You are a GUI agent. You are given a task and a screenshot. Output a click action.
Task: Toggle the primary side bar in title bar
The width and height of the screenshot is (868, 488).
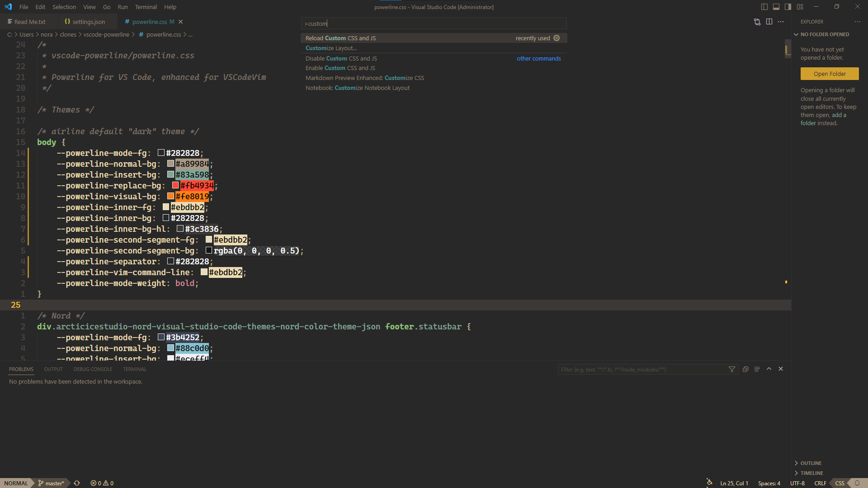click(x=764, y=7)
